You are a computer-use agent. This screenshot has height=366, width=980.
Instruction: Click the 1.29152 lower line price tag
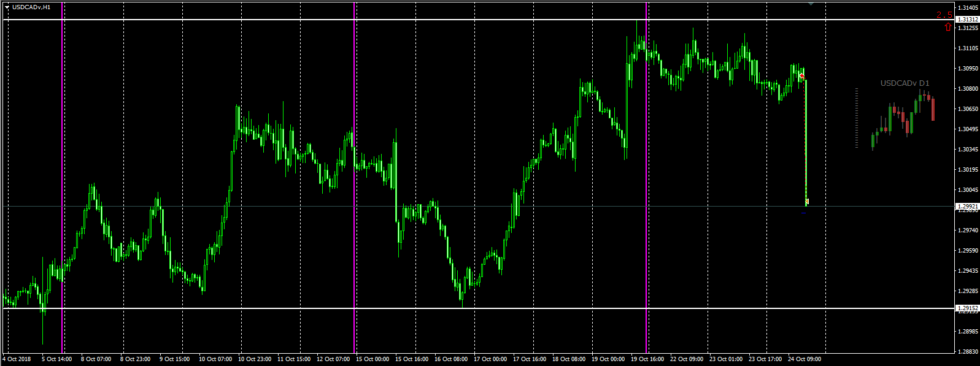tap(968, 308)
